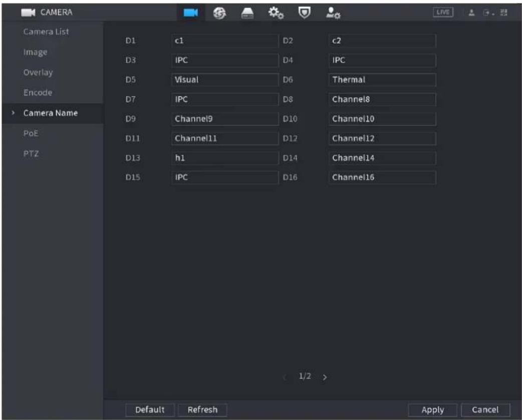Go to previous page of camera names
The width and height of the screenshot is (522, 420).
285,377
